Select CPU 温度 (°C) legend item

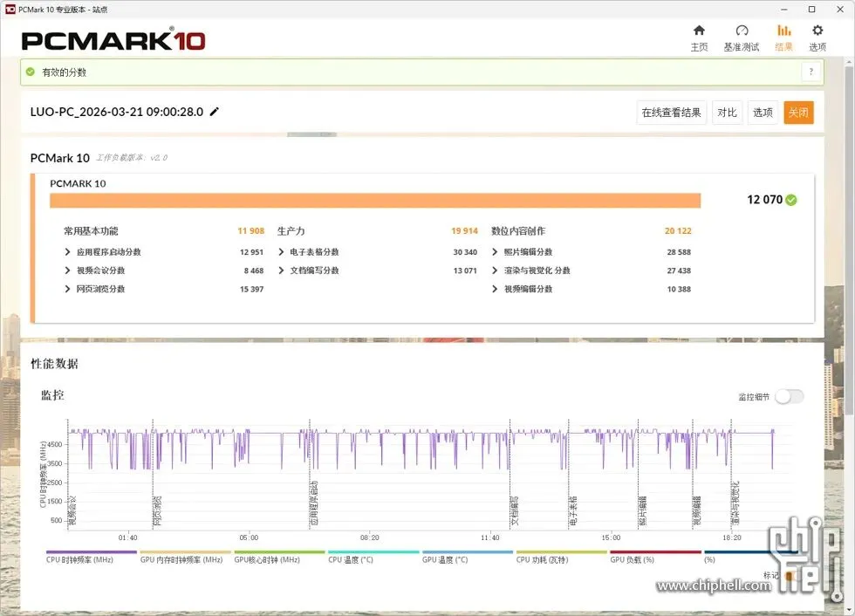point(373,557)
